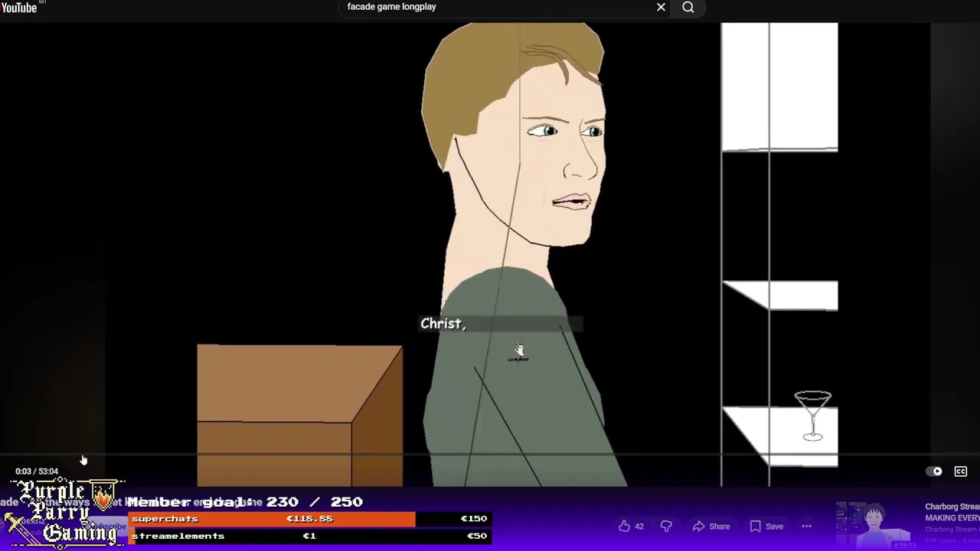Open the 'MAKING EVERY' suggested video title

click(952, 512)
